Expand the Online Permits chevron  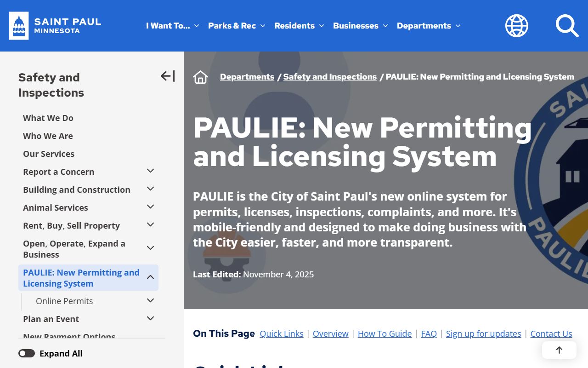point(150,300)
